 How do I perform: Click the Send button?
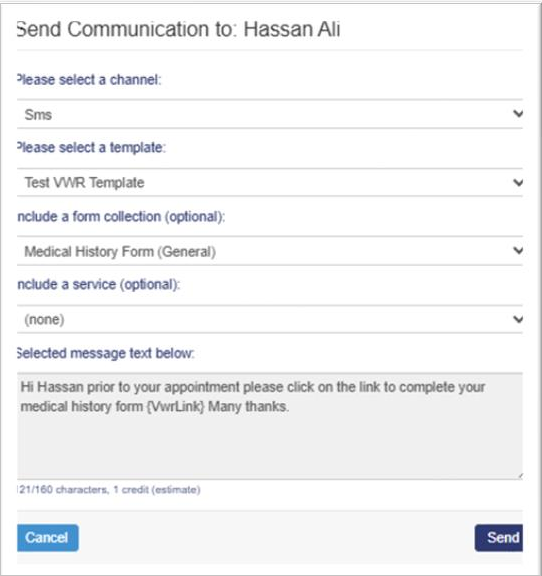tap(499, 538)
